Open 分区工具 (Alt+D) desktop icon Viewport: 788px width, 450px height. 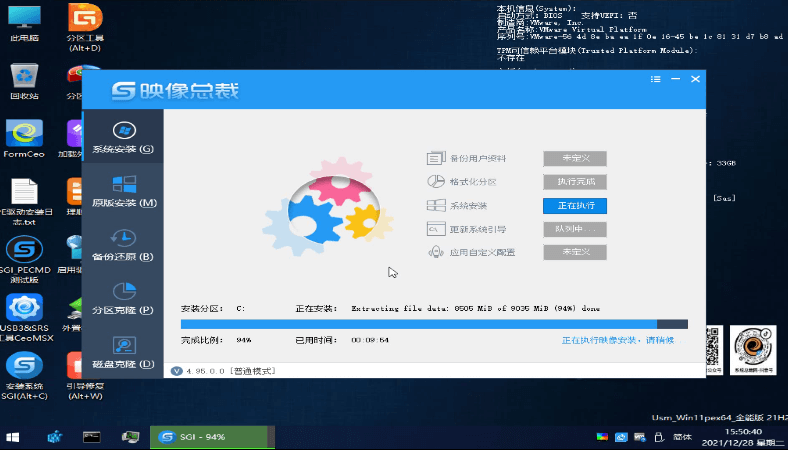click(85, 27)
